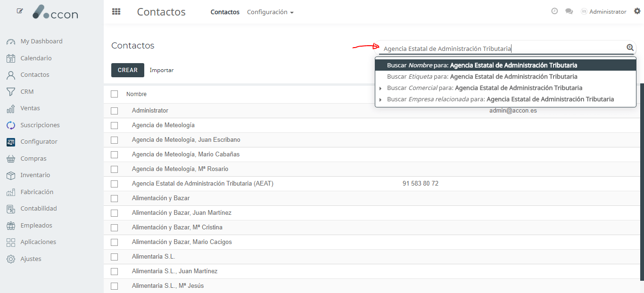Click the admin@accon.es email cell
The image size is (644, 293).
click(513, 111)
